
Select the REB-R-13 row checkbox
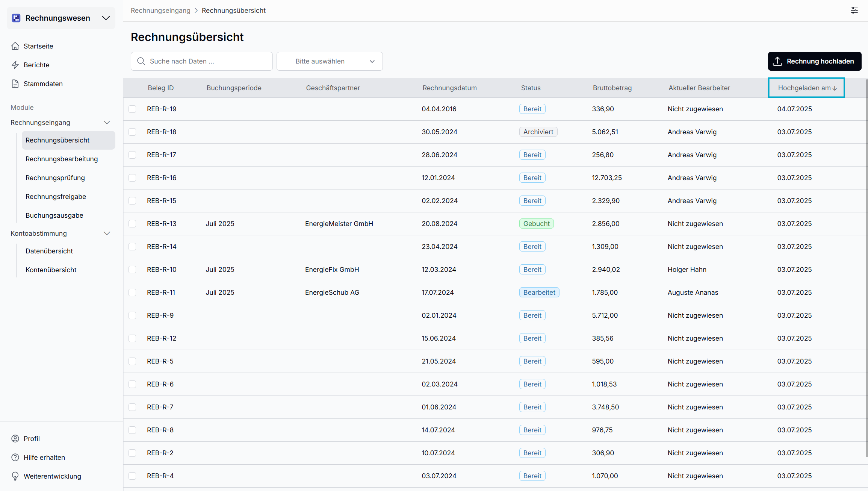click(132, 224)
